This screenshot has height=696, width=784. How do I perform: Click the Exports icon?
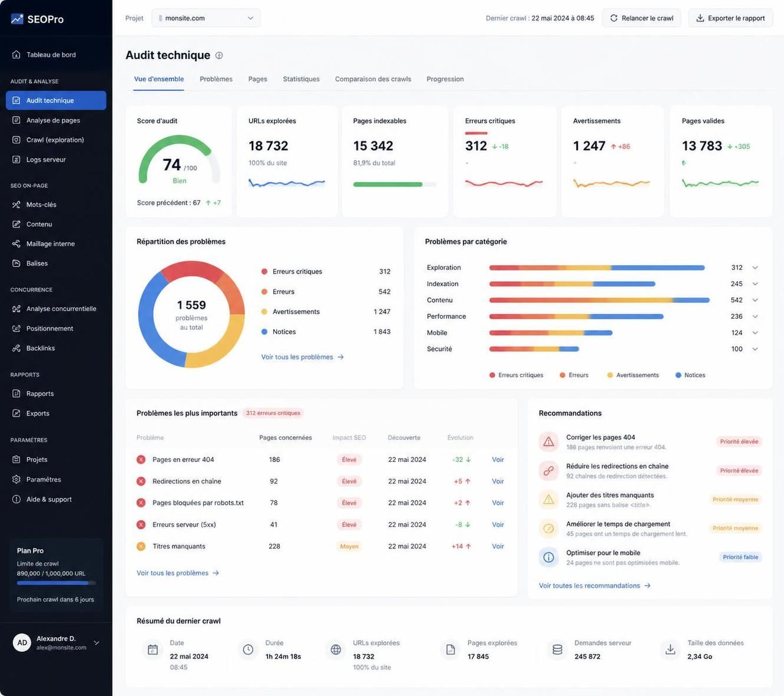point(16,413)
